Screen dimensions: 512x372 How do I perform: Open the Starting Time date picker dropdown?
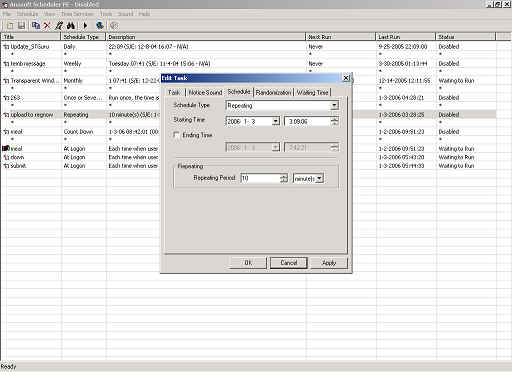(275, 121)
